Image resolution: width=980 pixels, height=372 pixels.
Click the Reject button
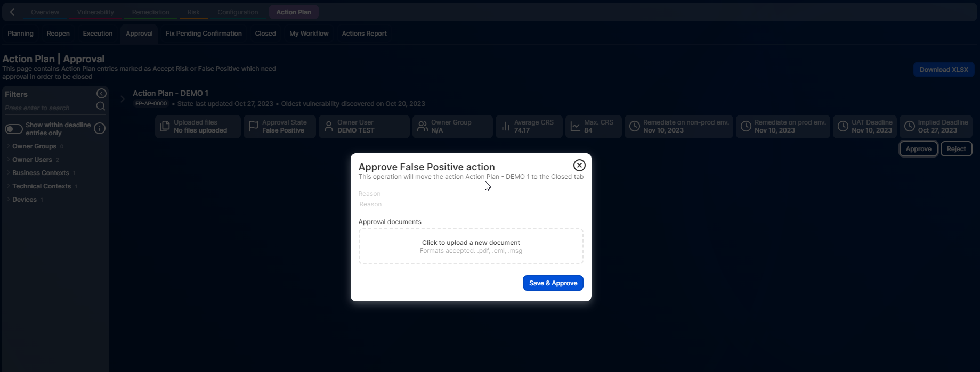[957, 149]
